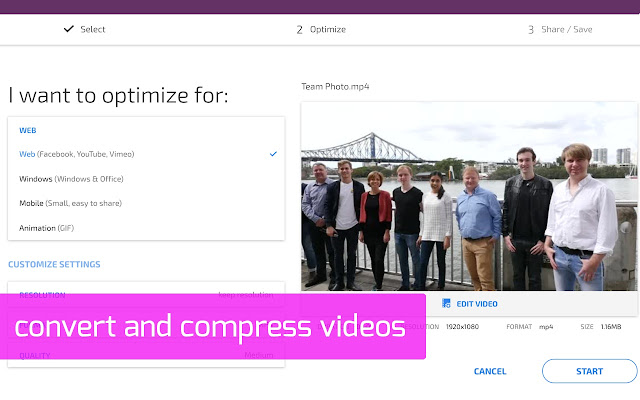
Task: Click the Team Photo.mp4 file name
Action: tap(335, 87)
